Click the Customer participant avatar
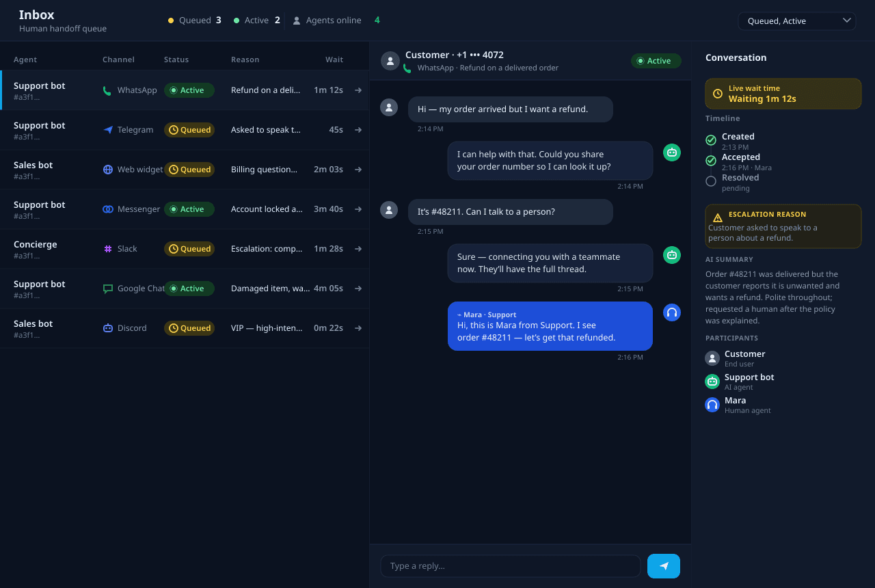This screenshot has width=875, height=588. (x=712, y=358)
